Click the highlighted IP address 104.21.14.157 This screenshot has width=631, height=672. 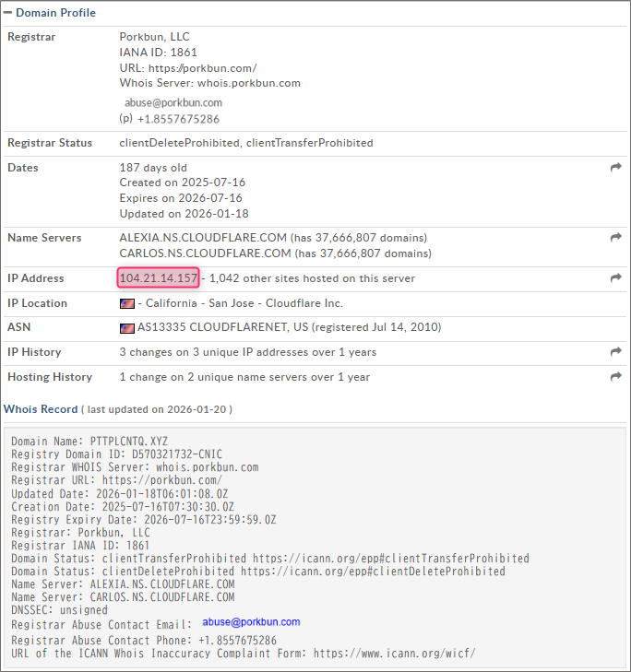point(159,278)
